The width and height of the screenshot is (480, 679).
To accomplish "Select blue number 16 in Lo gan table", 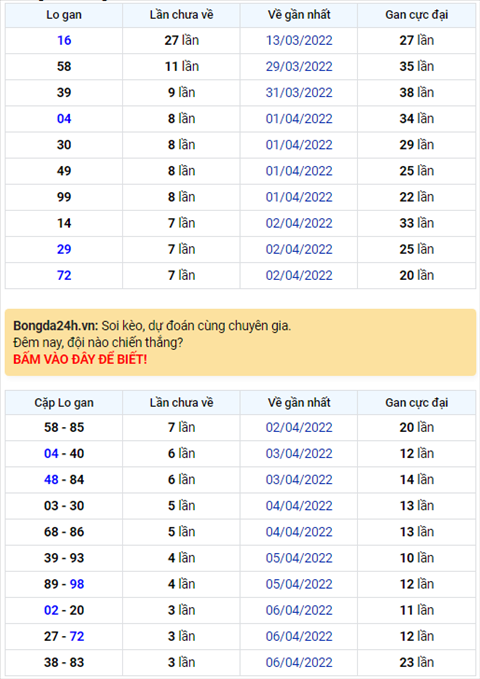I will pos(64,40).
